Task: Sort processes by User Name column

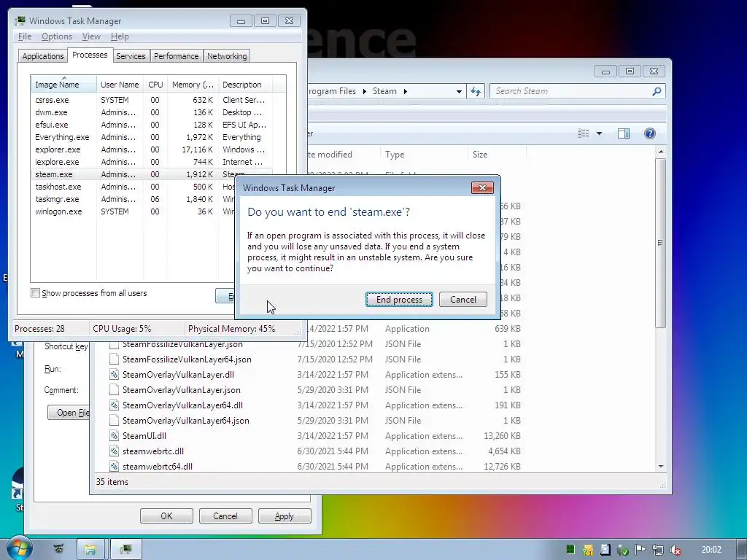Action: click(x=120, y=85)
